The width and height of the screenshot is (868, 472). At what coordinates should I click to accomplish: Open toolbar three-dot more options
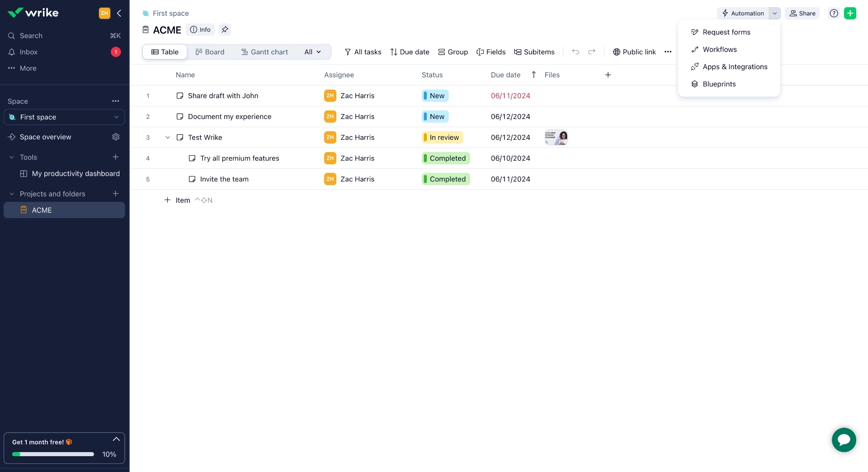(668, 52)
